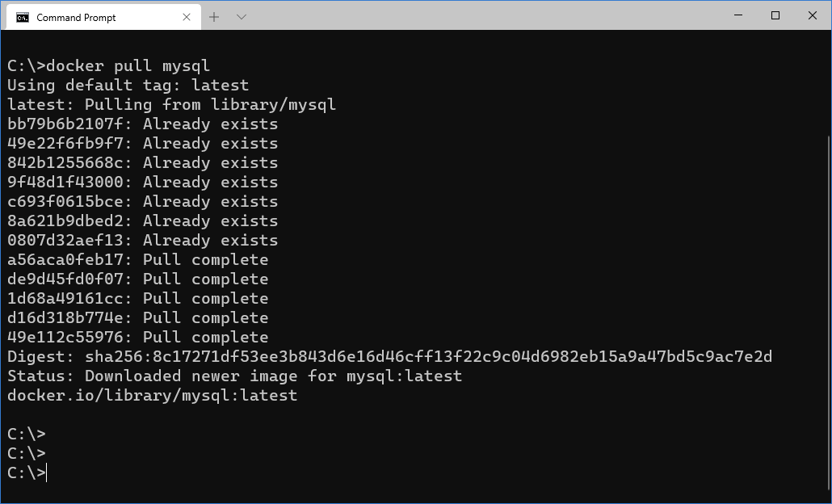Close the Command Prompt tab

[187, 17]
